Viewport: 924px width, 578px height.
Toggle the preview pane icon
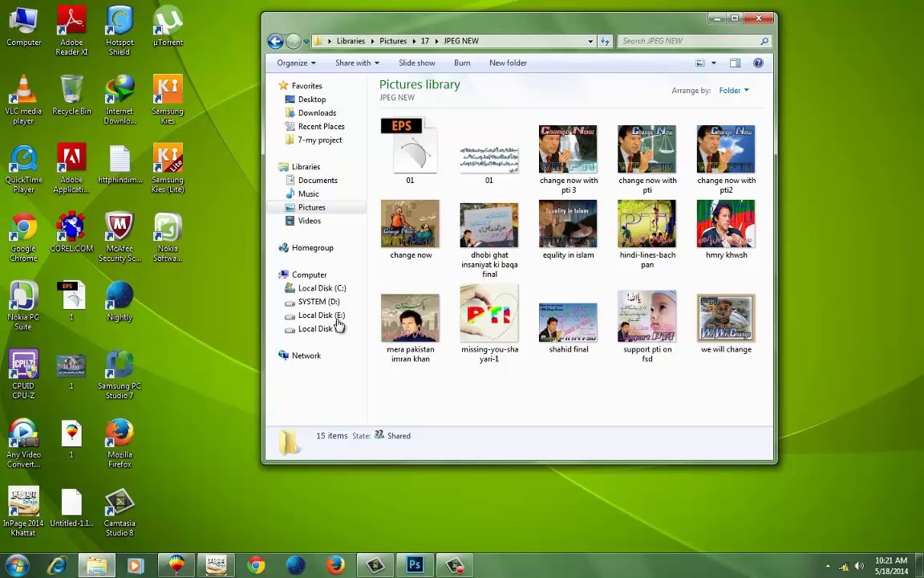tap(735, 63)
